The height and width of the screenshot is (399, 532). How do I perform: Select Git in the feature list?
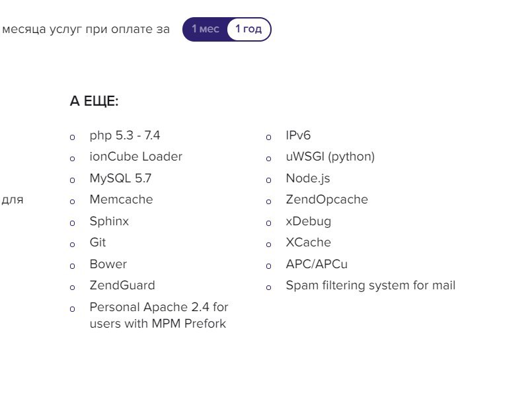point(98,242)
